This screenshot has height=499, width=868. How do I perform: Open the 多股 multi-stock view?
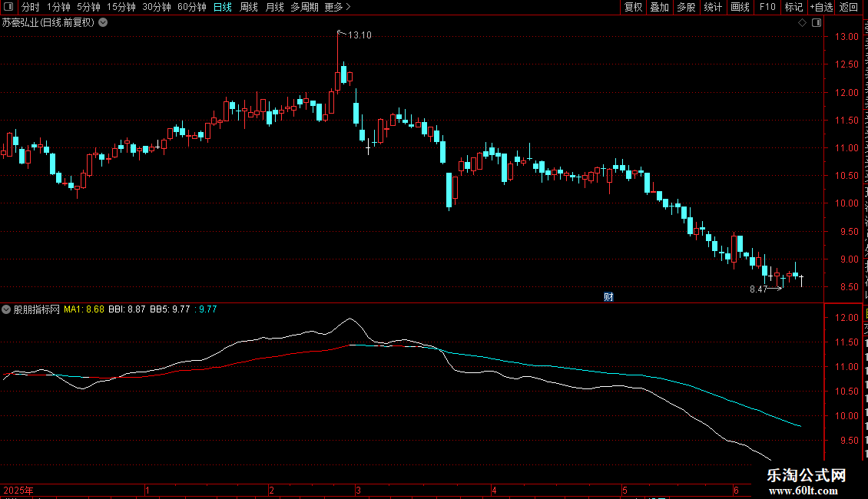click(x=687, y=7)
